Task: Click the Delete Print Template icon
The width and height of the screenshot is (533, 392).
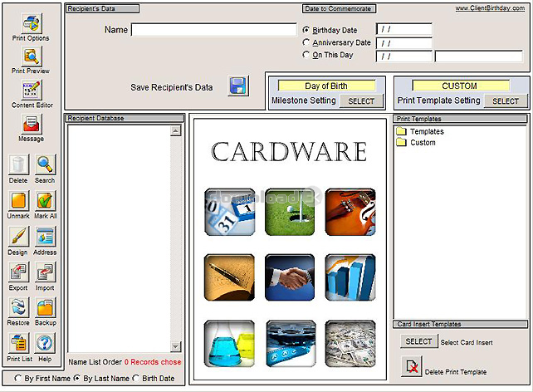Action: tap(412, 366)
